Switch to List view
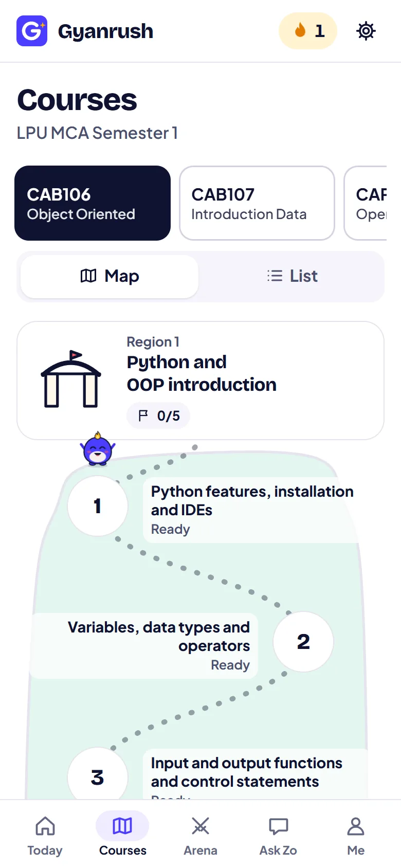Screen dimensions: 401x868 click(292, 276)
